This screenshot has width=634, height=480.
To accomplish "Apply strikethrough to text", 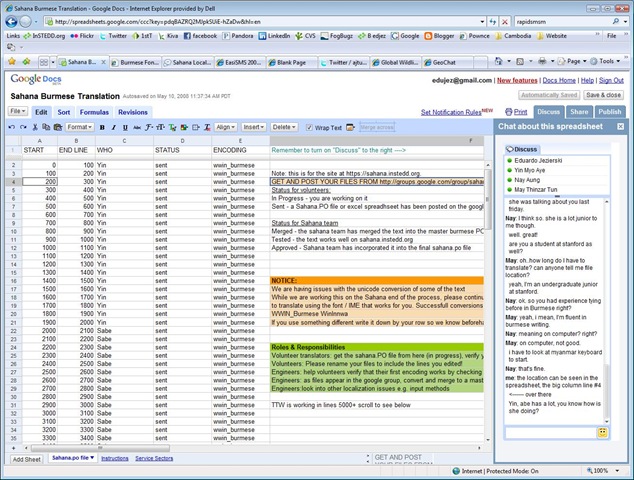I will click(137, 127).
